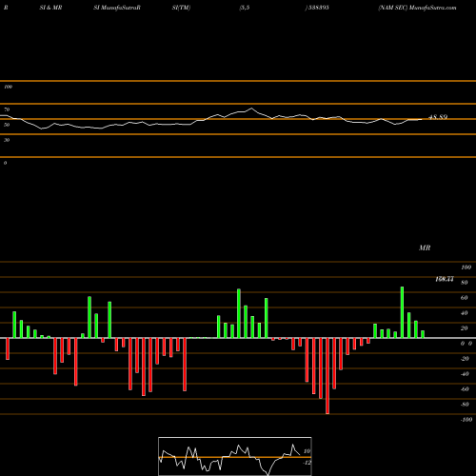Screen dimensions: 476x476
Task: Click the MR label above the histogram
Action: [425, 248]
